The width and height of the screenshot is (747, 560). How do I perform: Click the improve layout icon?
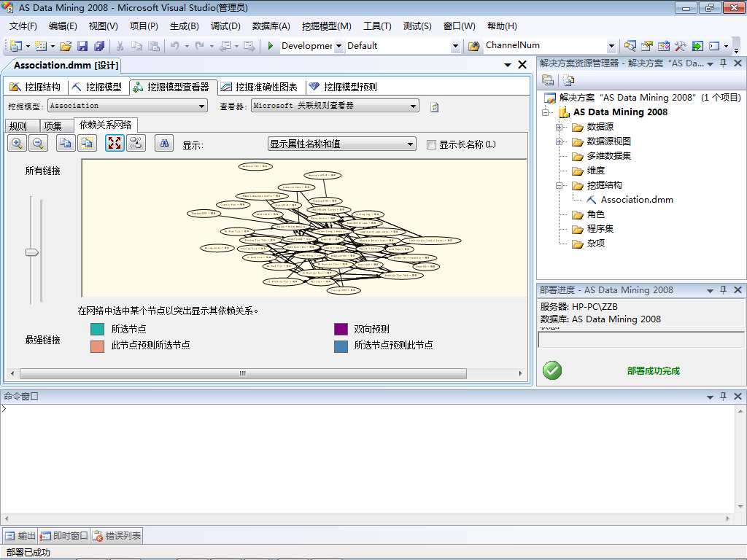136,144
